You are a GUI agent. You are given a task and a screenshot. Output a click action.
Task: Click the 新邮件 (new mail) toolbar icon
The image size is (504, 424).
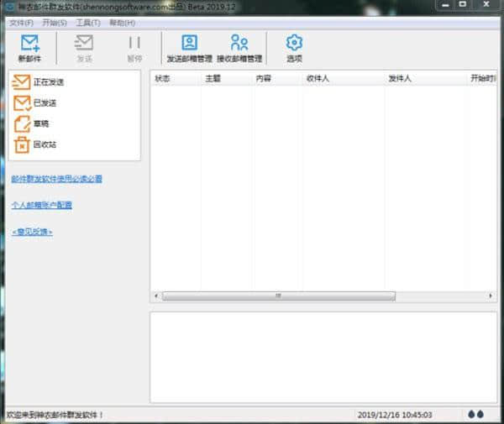click(29, 47)
